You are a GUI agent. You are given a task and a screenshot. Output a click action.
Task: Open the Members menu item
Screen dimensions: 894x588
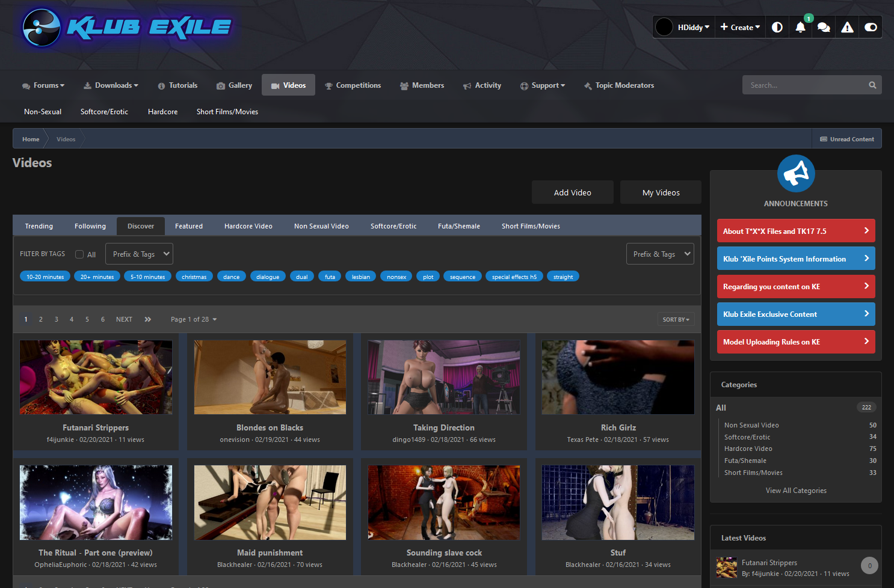point(422,85)
